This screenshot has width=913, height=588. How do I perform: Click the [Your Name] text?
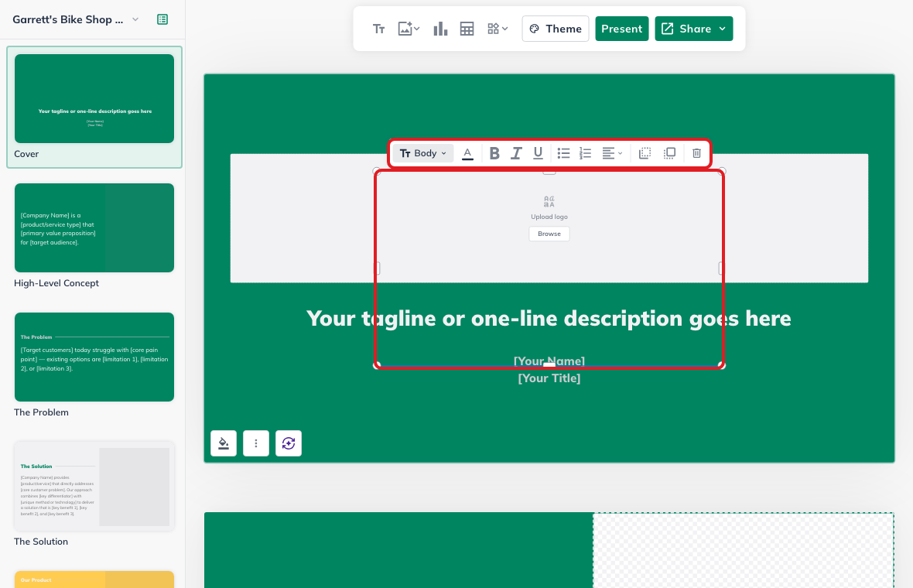point(549,361)
